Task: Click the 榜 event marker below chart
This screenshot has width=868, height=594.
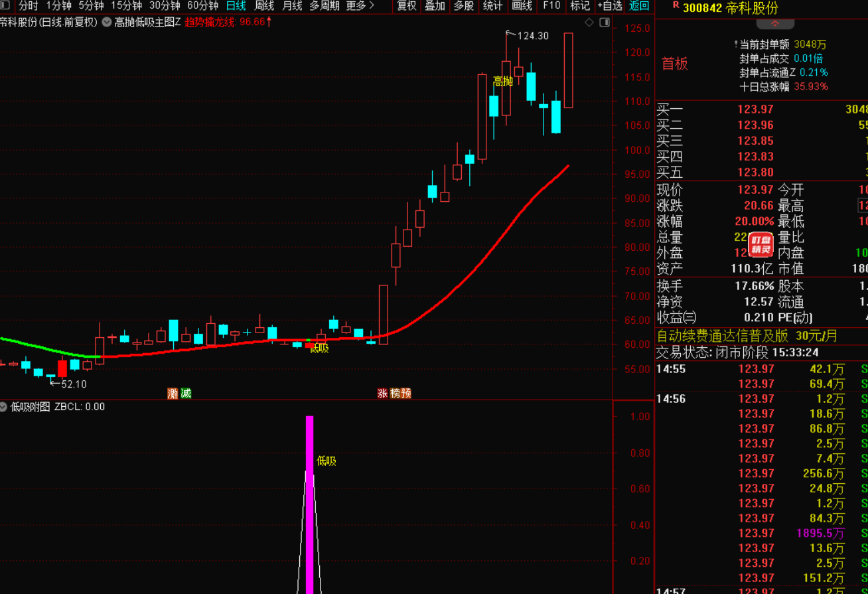Action: (x=395, y=393)
